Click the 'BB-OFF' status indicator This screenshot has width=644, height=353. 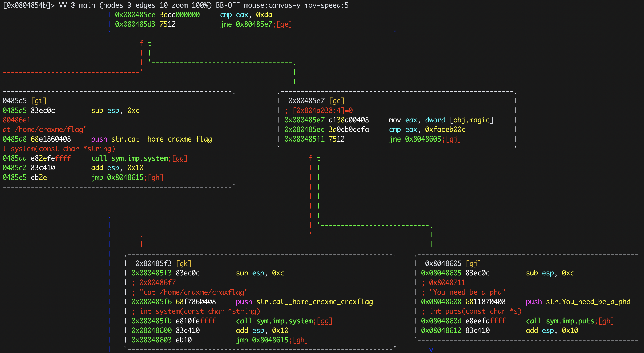click(x=228, y=5)
